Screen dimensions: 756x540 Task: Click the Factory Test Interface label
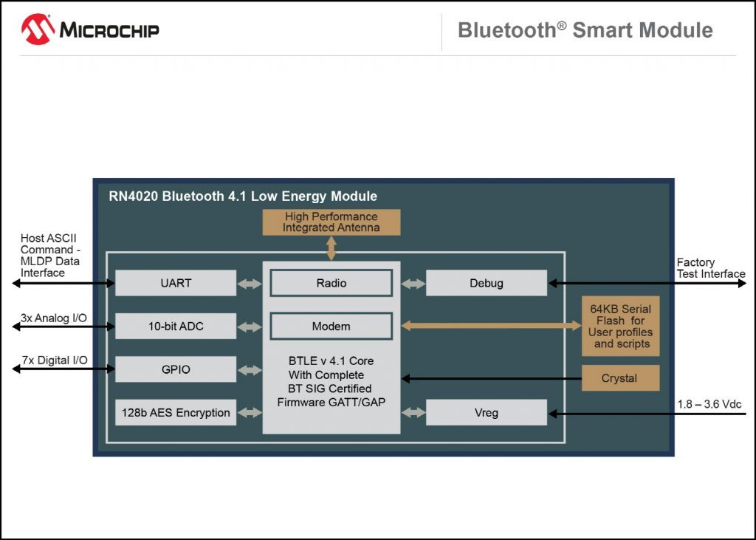tap(710, 268)
